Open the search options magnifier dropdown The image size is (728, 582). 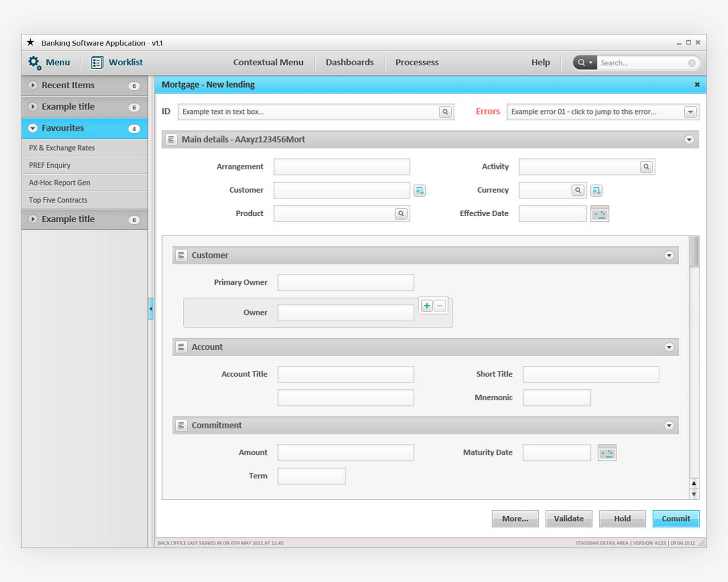(585, 63)
